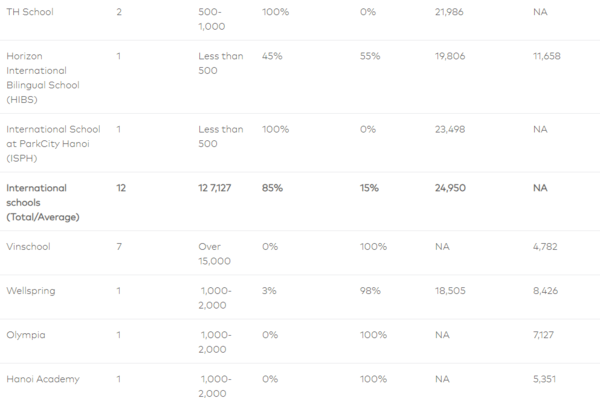600x398 pixels.
Task: Select the 18,505 Wellspring fee
Action: pyautogui.click(x=450, y=291)
